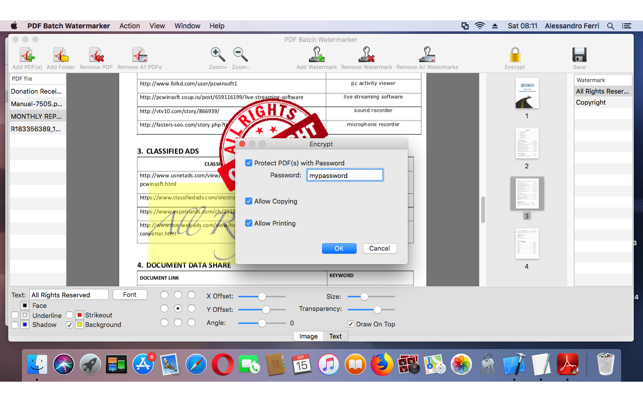Click the Add Watermark stamp icon
The image size is (643, 402).
317,55
